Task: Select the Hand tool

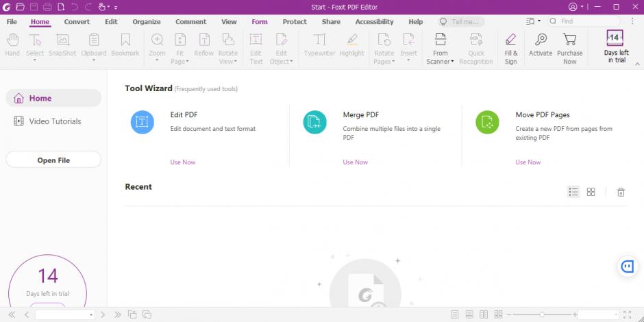Action: click(12, 45)
